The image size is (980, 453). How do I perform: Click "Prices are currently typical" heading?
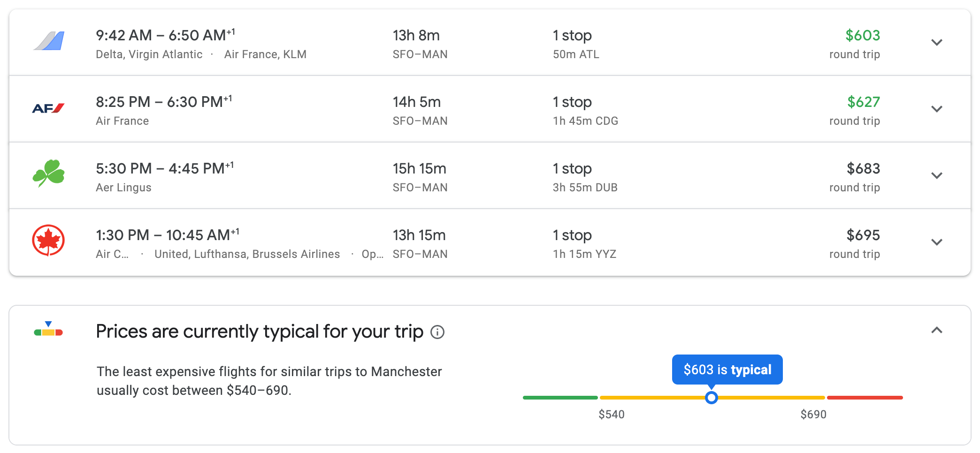coord(259,332)
